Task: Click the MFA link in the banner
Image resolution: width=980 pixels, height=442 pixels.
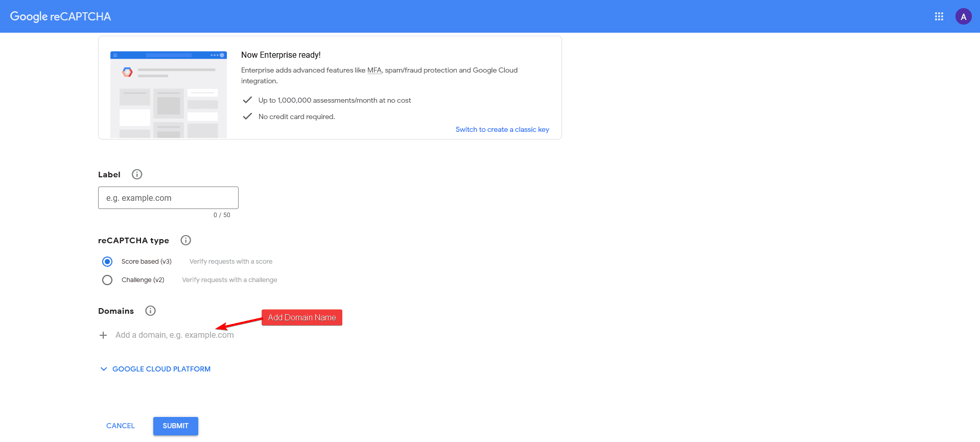Action: coord(375,70)
